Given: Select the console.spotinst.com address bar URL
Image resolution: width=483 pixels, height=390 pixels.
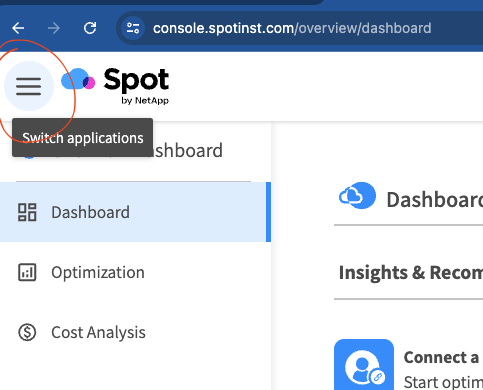Looking at the screenshot, I should pos(292,28).
